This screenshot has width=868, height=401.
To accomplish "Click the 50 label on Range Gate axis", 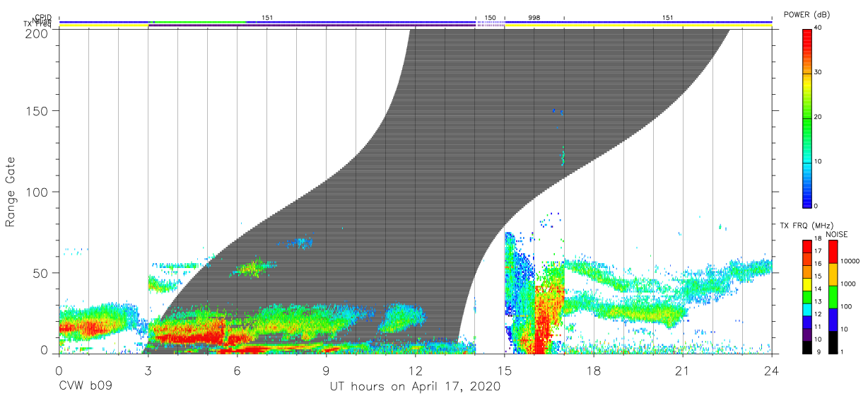I will click(x=40, y=273).
